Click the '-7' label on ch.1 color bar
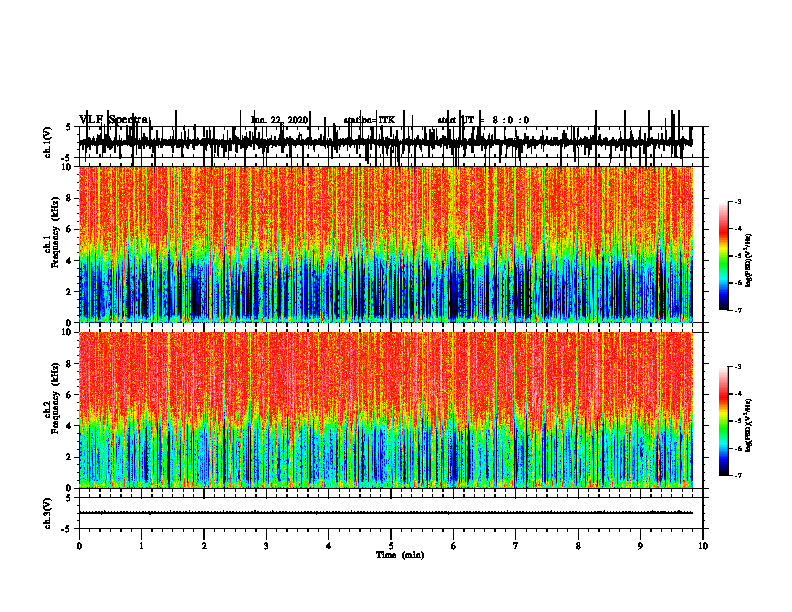This screenshot has width=792, height=612. (x=738, y=310)
